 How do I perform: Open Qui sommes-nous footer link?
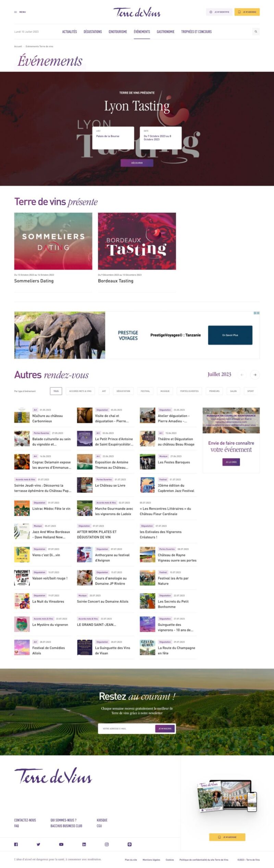click(63, 820)
